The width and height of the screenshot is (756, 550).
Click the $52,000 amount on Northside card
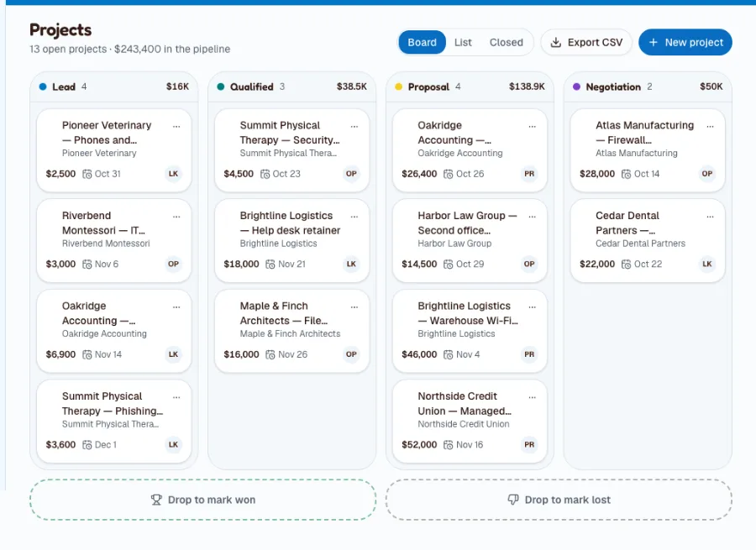419,444
